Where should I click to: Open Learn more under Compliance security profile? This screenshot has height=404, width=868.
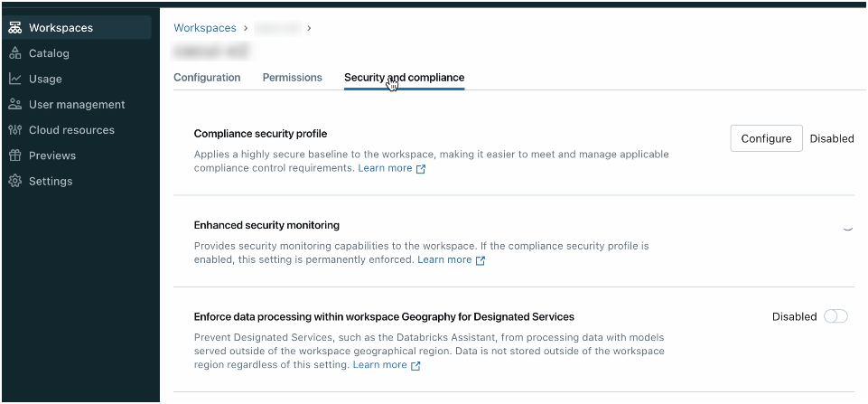tap(385, 169)
